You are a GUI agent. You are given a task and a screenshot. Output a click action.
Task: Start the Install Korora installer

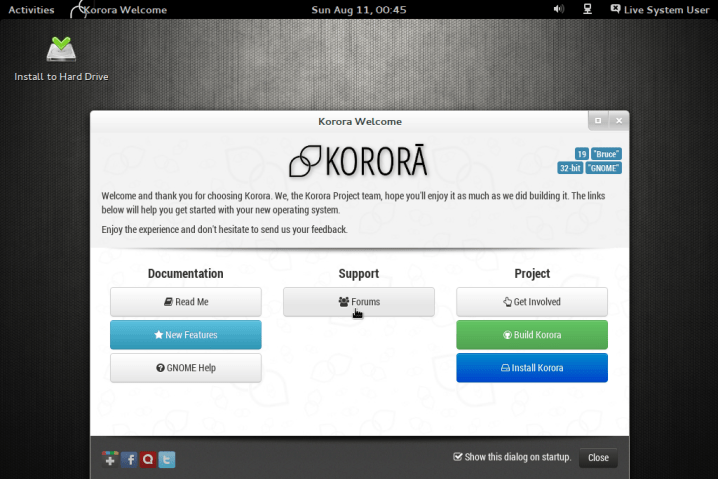coord(532,368)
